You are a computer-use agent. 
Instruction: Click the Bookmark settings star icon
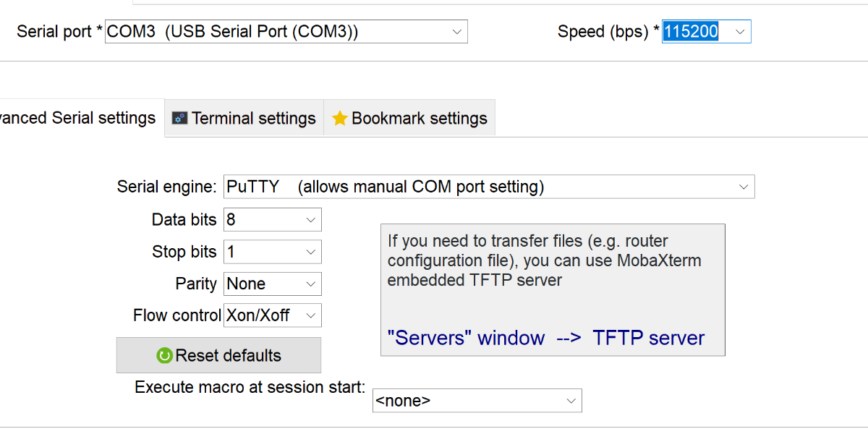tap(340, 119)
